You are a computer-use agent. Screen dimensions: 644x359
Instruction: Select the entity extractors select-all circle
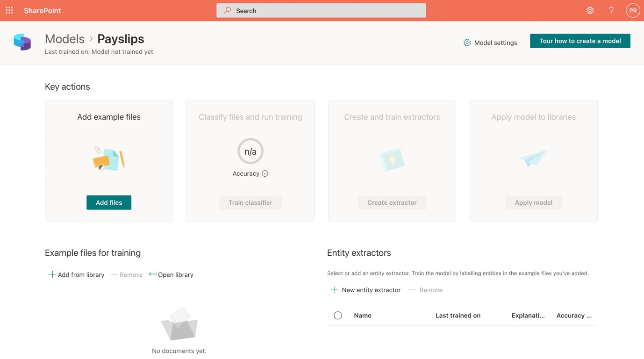(338, 315)
